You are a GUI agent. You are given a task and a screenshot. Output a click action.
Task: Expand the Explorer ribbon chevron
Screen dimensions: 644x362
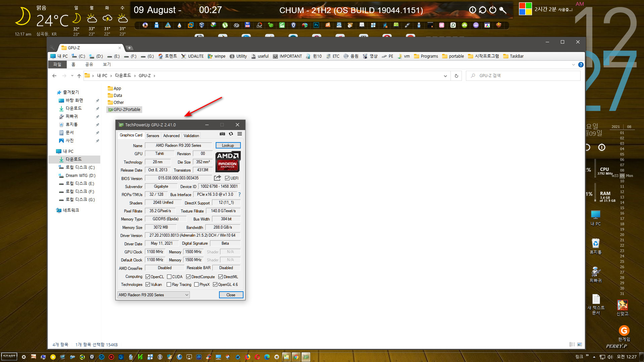tap(573, 65)
